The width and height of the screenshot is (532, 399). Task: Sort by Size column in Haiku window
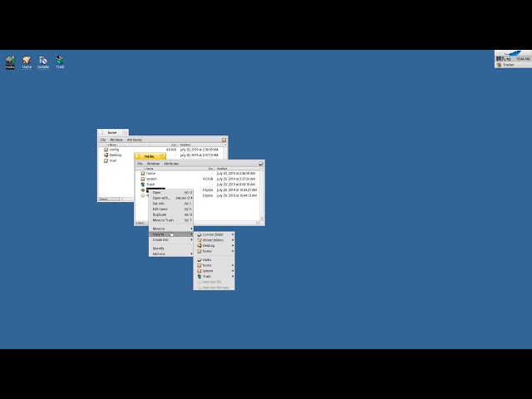201,169
